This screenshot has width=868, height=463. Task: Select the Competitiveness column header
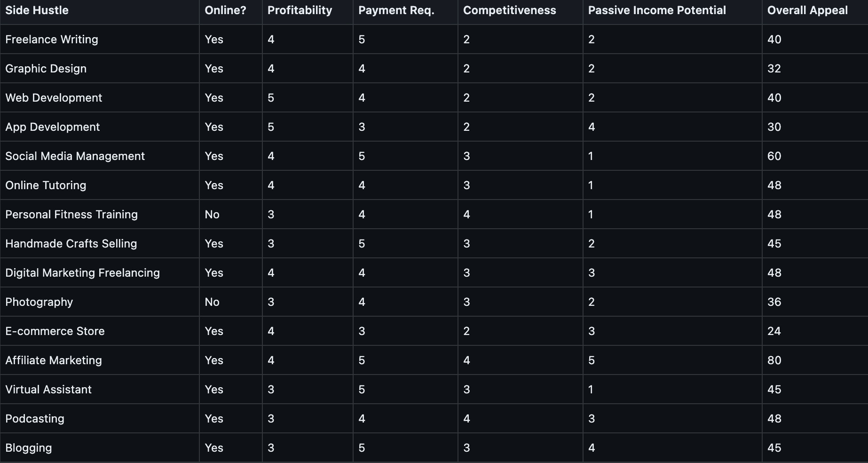(509, 10)
